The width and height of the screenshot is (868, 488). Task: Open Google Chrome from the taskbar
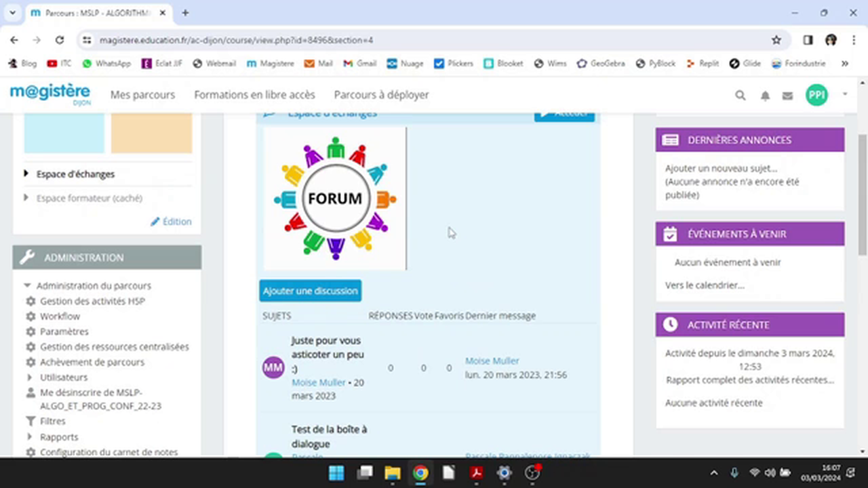coord(420,472)
